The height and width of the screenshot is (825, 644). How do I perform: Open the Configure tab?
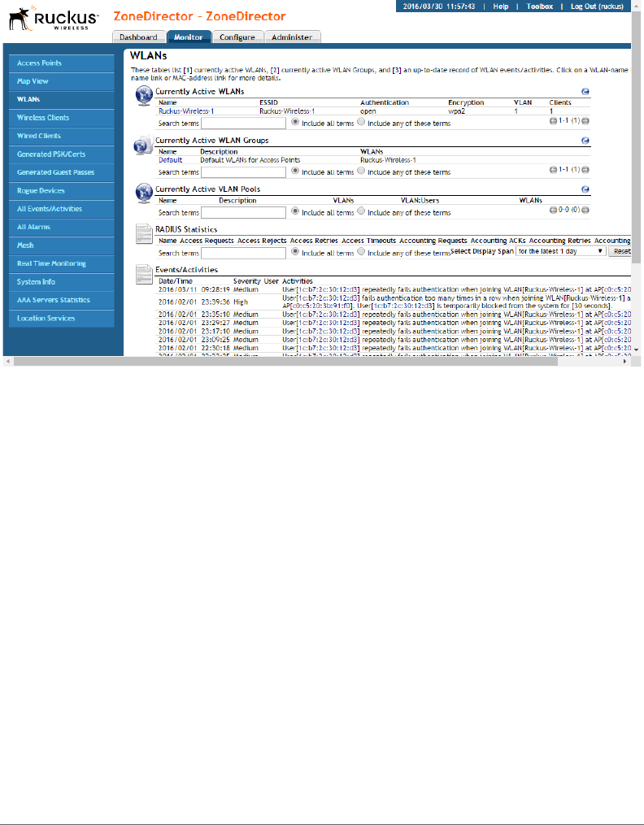237,37
